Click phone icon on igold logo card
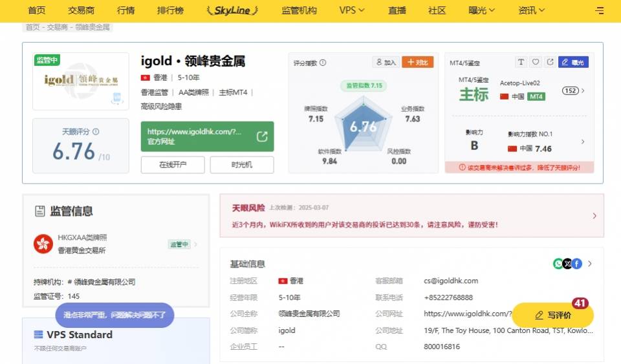This screenshot has height=364, width=621. (x=116, y=98)
